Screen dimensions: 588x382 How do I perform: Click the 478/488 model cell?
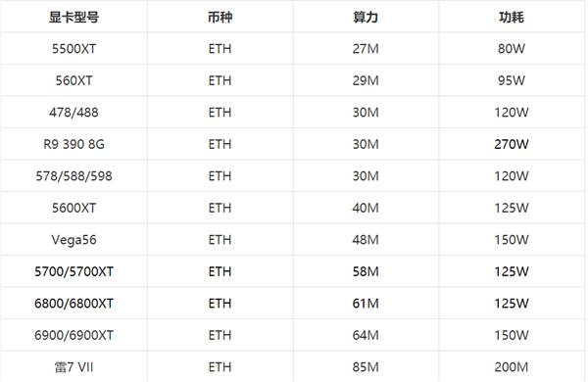coord(73,113)
